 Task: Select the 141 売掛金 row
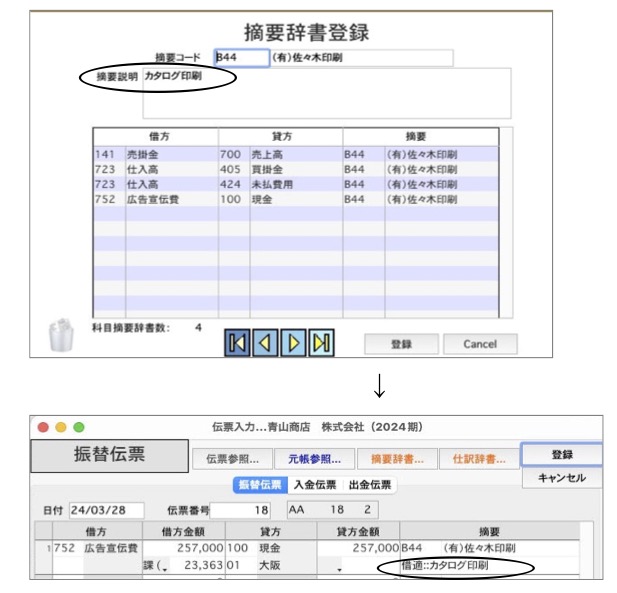295,155
